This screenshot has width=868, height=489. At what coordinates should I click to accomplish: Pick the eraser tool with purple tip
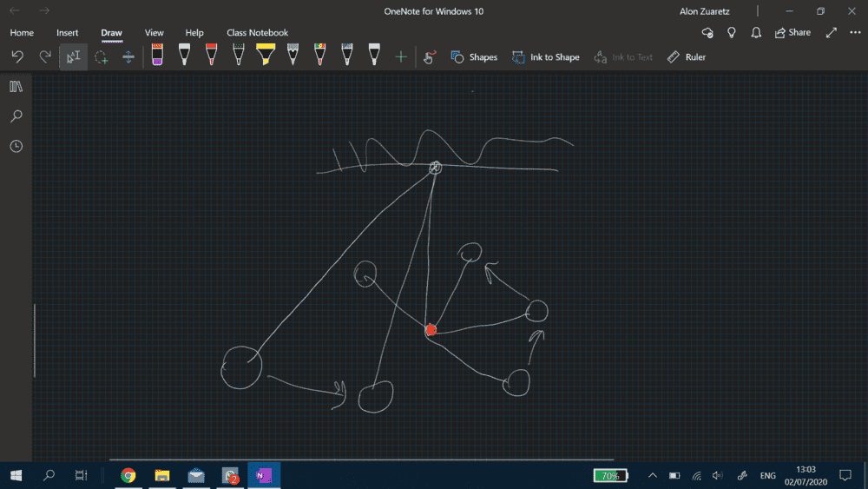157,56
